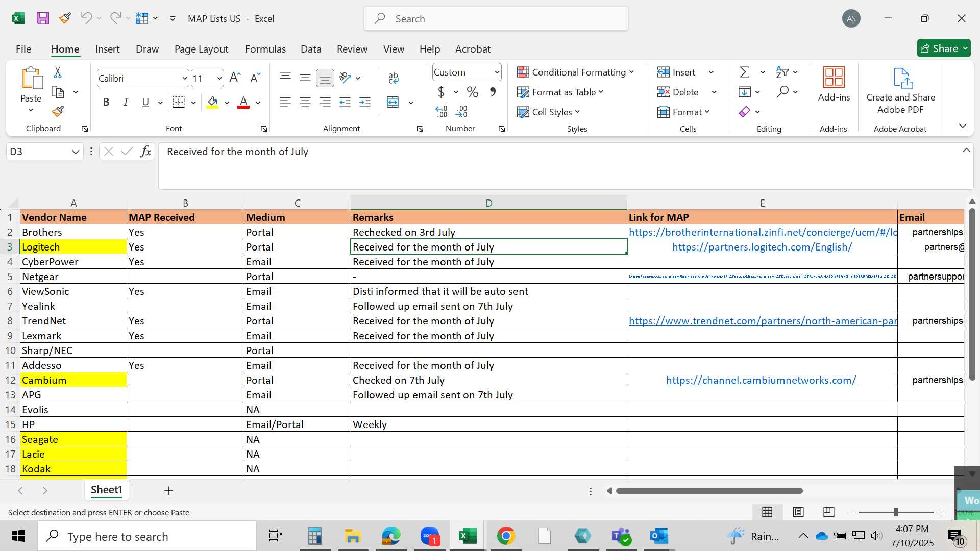
Task: Open the Cambium channel hyperlink
Action: tap(762, 380)
